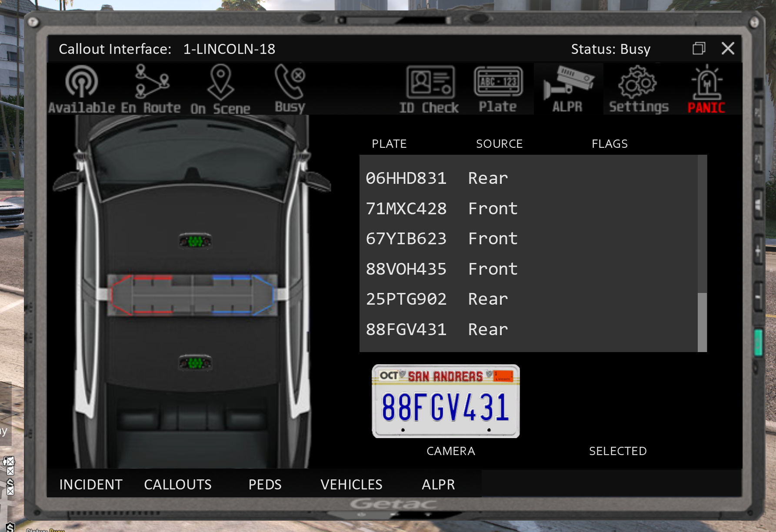Switch to the INCIDENT tab
This screenshot has width=776, height=532.
pos(91,484)
